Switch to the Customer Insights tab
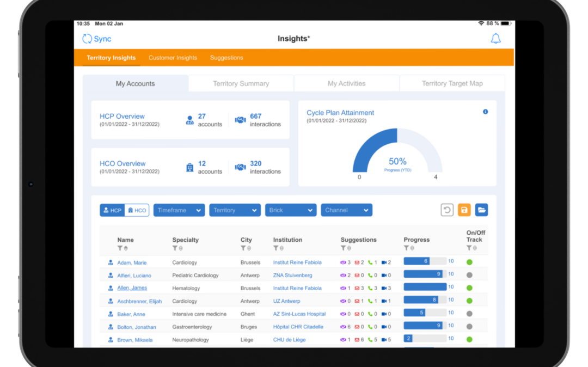The image size is (588, 367). pos(173,58)
